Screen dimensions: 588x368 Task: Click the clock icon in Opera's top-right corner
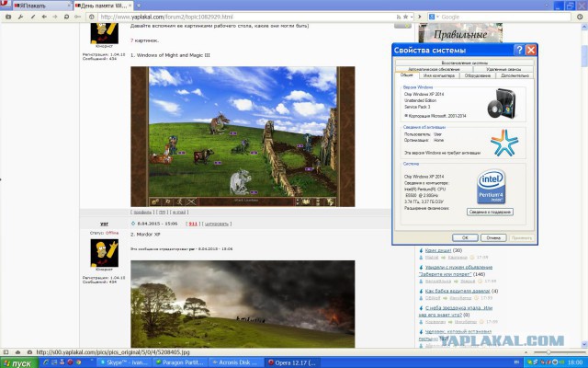(580, 17)
